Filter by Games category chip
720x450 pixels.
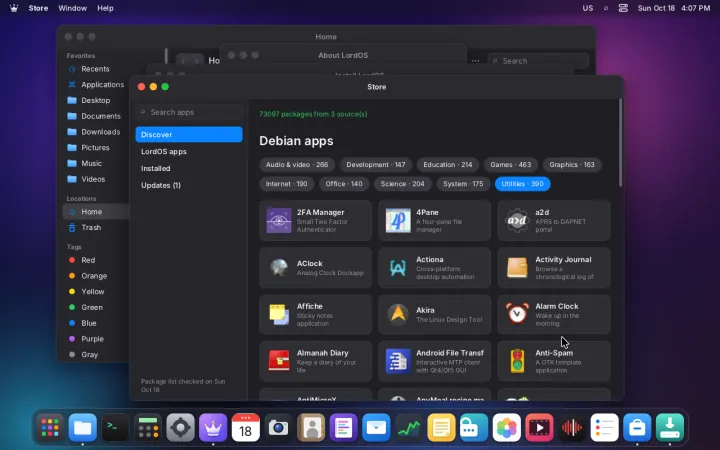(x=511, y=164)
